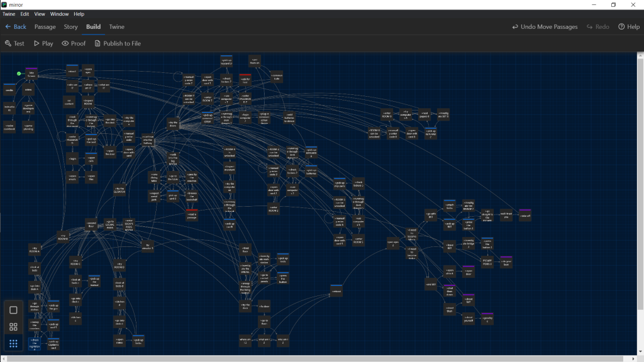Go Back using the arrow button
Image resolution: width=644 pixels, height=362 pixels.
click(x=16, y=27)
